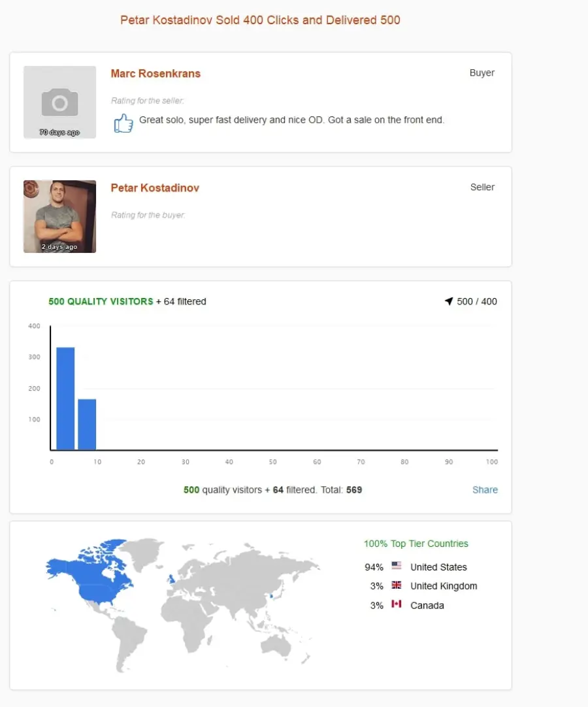Select the tallest blue bar in the chart

65,399
